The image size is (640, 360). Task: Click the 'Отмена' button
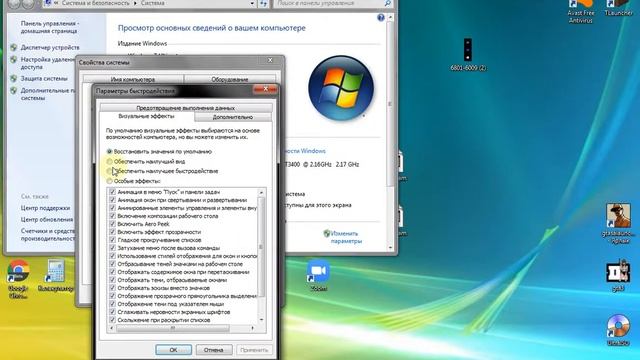[x=214, y=350]
